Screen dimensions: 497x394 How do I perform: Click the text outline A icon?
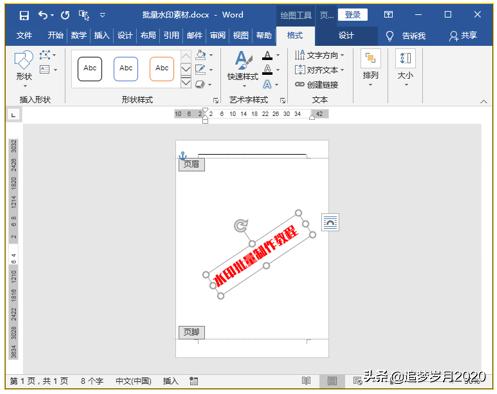267,70
